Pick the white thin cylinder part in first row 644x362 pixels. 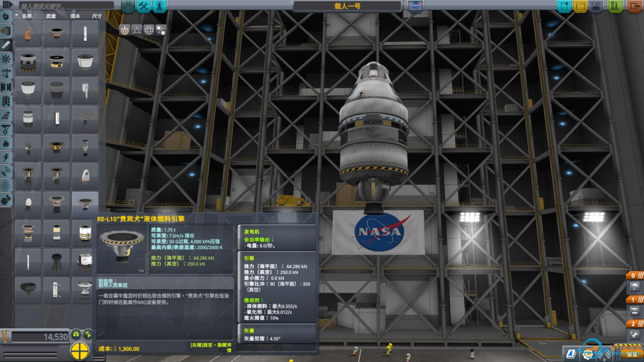coord(85,34)
